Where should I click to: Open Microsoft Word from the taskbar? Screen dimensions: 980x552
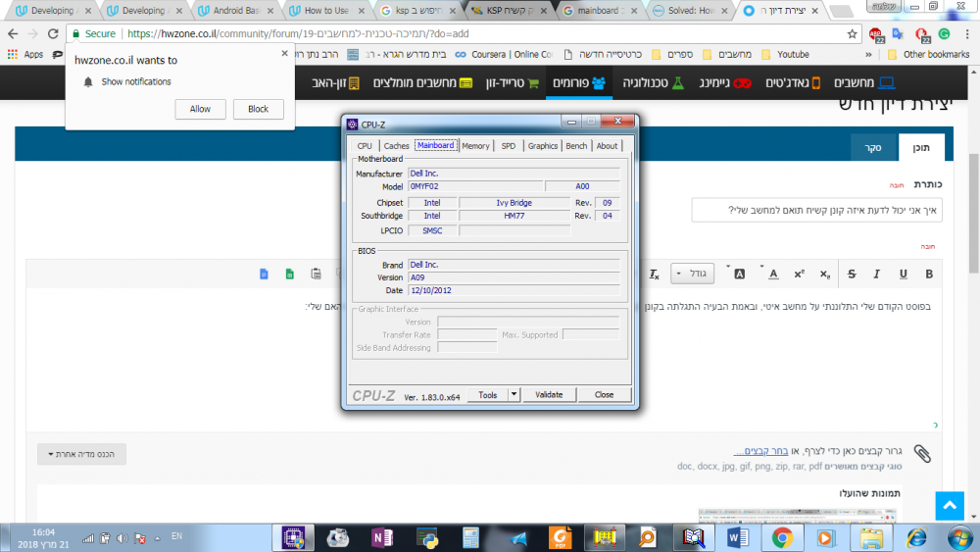738,537
